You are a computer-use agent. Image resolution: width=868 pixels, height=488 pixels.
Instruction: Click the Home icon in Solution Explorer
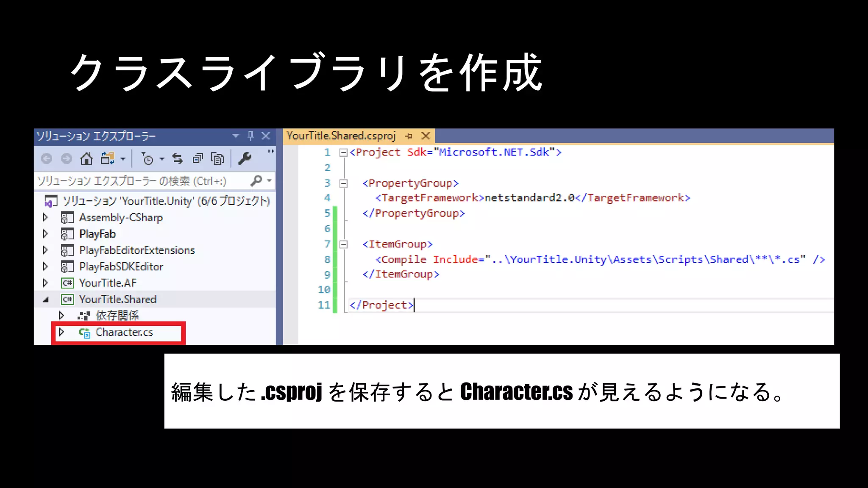coord(86,158)
